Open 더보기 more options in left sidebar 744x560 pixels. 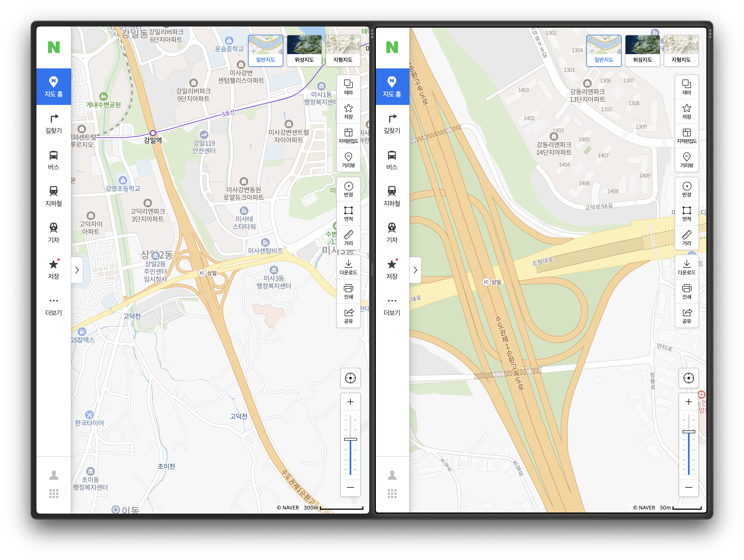(54, 306)
